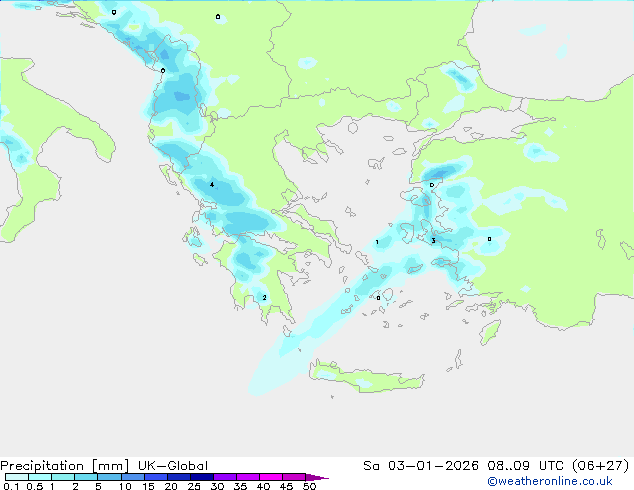Screen dimensions: 634x490
Task: Click the '(06+27)' forecast run label
Action: click(x=600, y=466)
